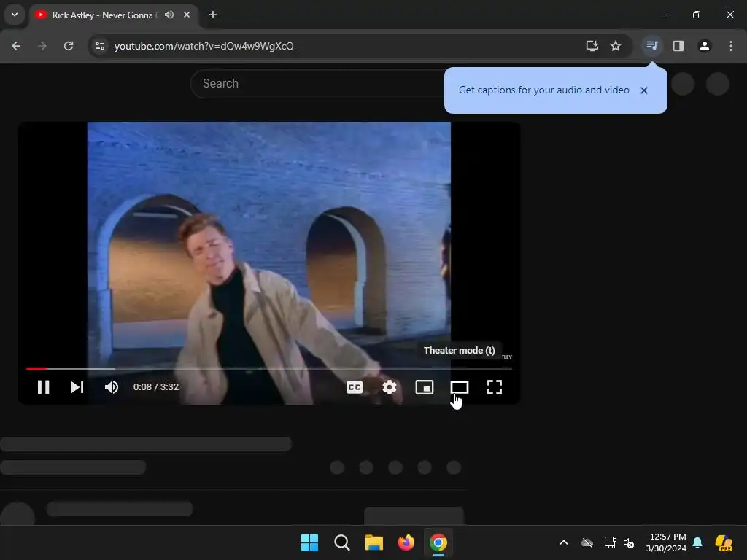747x560 pixels.
Task: Click the address bar URL
Action: (204, 46)
